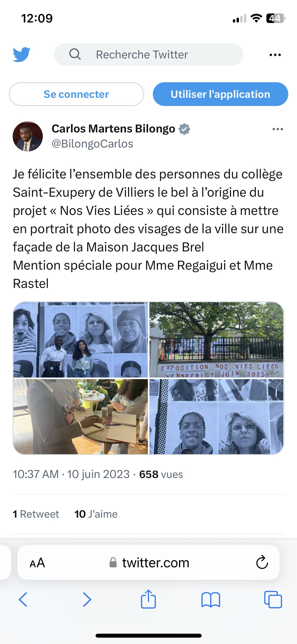Tap the magnifier icon in search bar
Viewport: 297px width, 644px height.
[x=75, y=54]
